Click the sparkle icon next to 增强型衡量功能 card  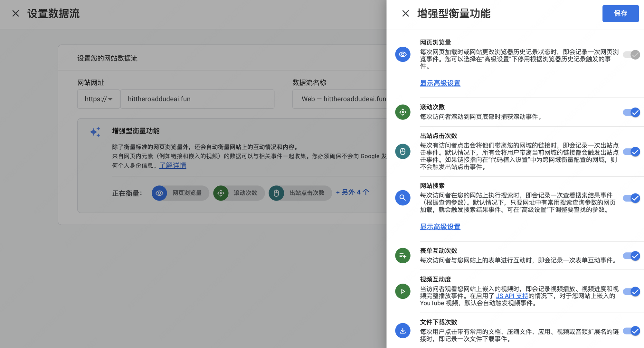95,132
